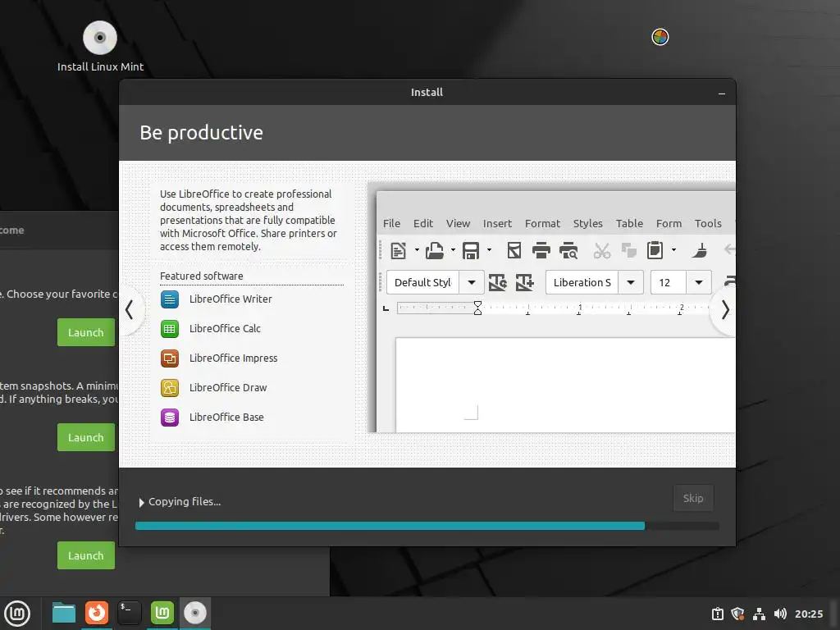The image size is (840, 630).
Task: Click the Save floppy icon in LibreOffice preview
Action: pyautogui.click(x=471, y=250)
